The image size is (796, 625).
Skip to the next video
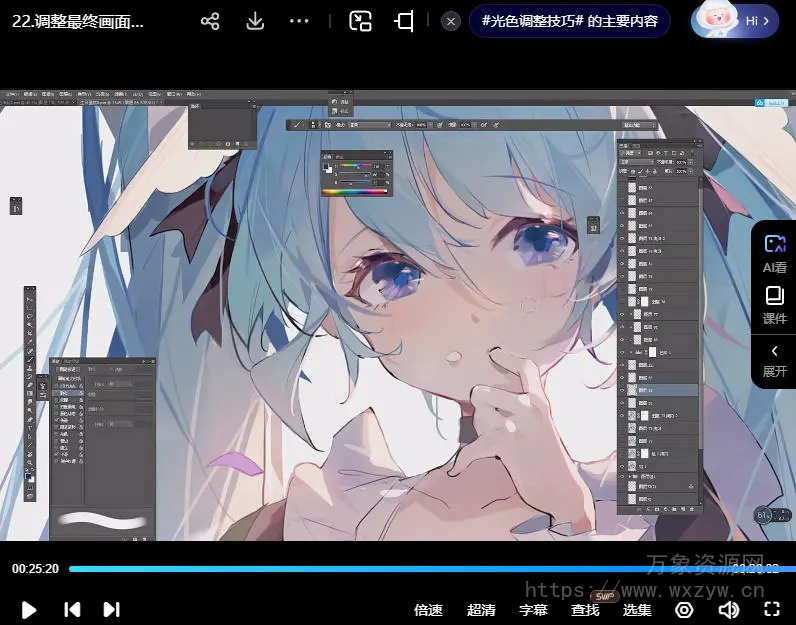click(111, 609)
